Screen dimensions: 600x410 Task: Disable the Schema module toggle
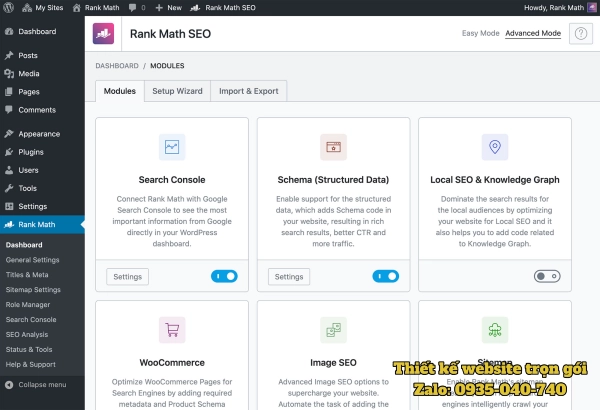click(x=386, y=276)
